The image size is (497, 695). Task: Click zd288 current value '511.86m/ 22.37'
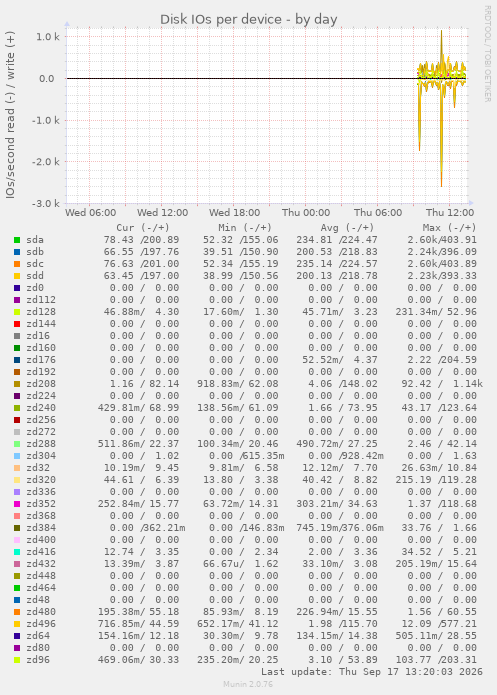coord(138,444)
